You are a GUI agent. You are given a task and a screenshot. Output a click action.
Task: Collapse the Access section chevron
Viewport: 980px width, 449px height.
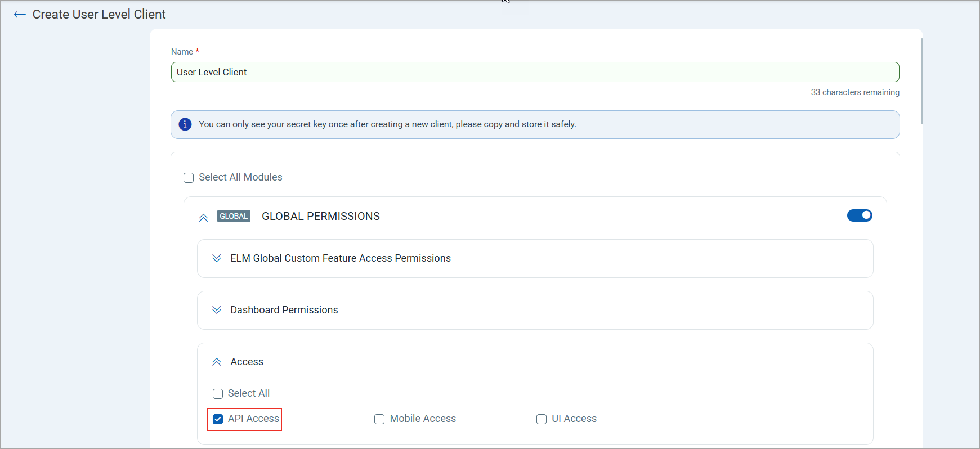[x=217, y=362]
